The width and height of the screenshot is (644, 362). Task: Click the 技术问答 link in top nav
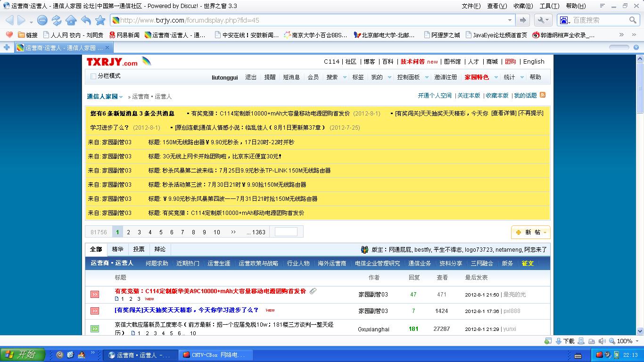[x=413, y=62]
